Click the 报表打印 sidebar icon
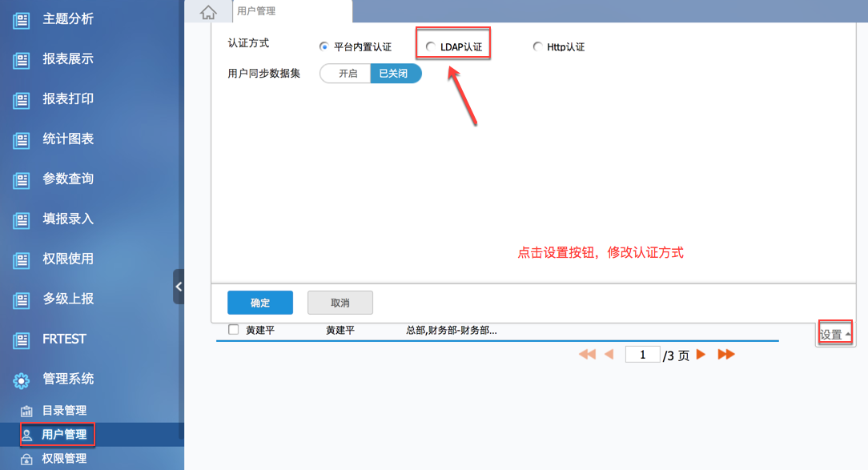Viewport: 868px width, 470px height. tap(21, 100)
